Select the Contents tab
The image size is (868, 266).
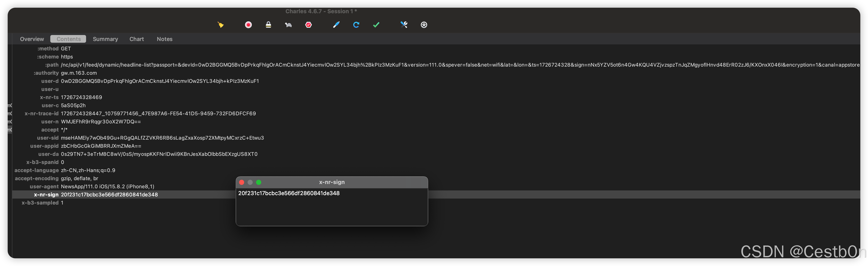[68, 39]
